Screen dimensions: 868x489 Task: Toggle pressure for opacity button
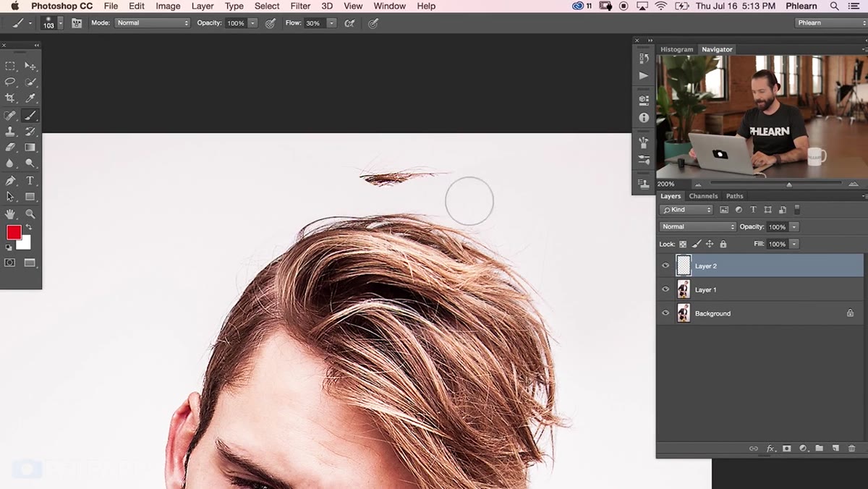pyautogui.click(x=271, y=23)
